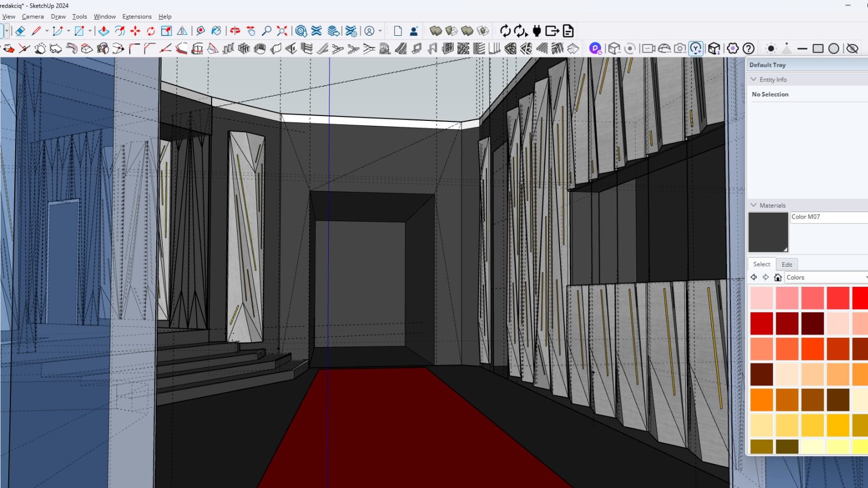Click the current material preview thumbnail
Image resolution: width=868 pixels, height=488 pixels.
coord(768,232)
